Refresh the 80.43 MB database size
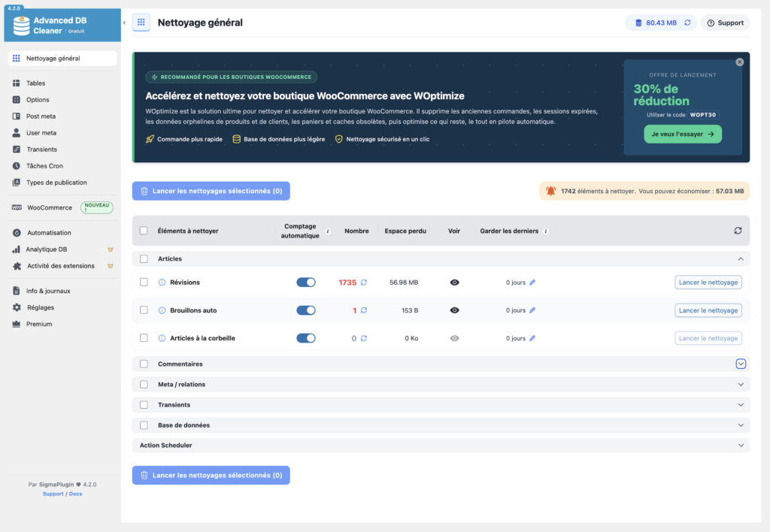This screenshot has height=532, width=770. [x=687, y=23]
